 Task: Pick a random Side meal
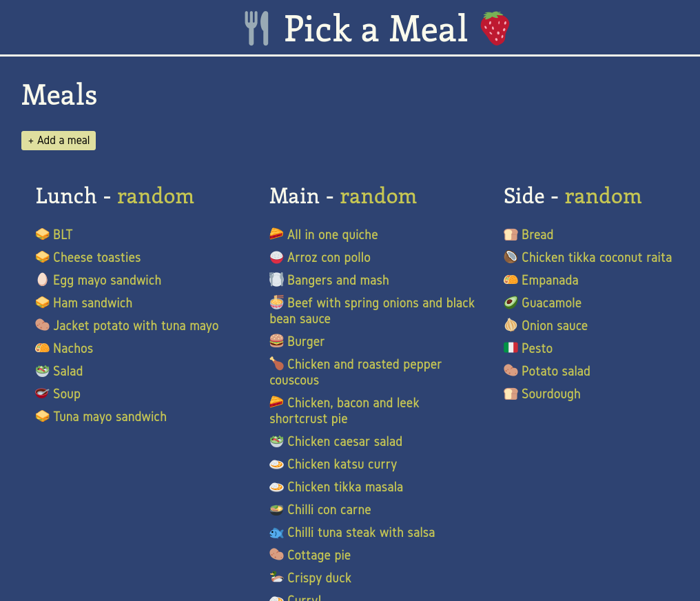pos(603,196)
